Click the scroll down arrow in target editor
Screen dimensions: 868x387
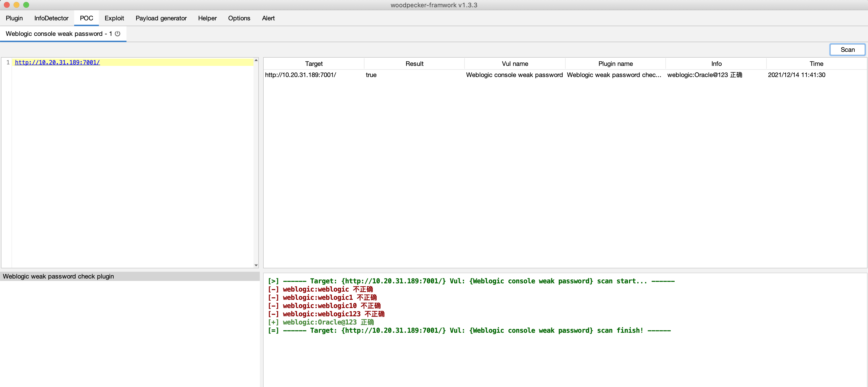point(256,265)
